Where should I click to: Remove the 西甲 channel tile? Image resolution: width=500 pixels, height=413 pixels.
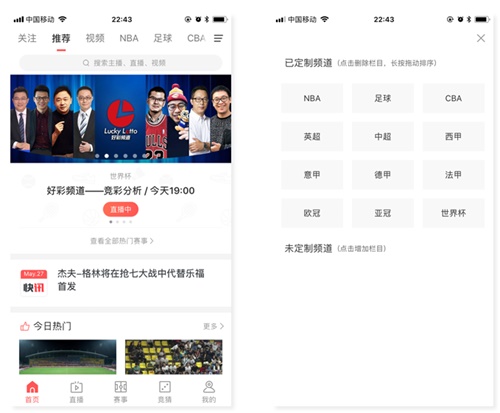[453, 137]
